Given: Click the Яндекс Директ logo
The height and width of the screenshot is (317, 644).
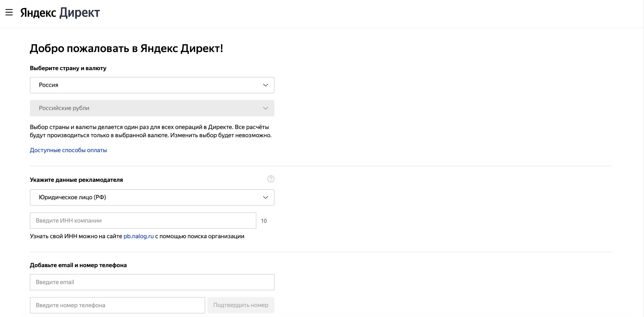Looking at the screenshot, I should pos(59,13).
